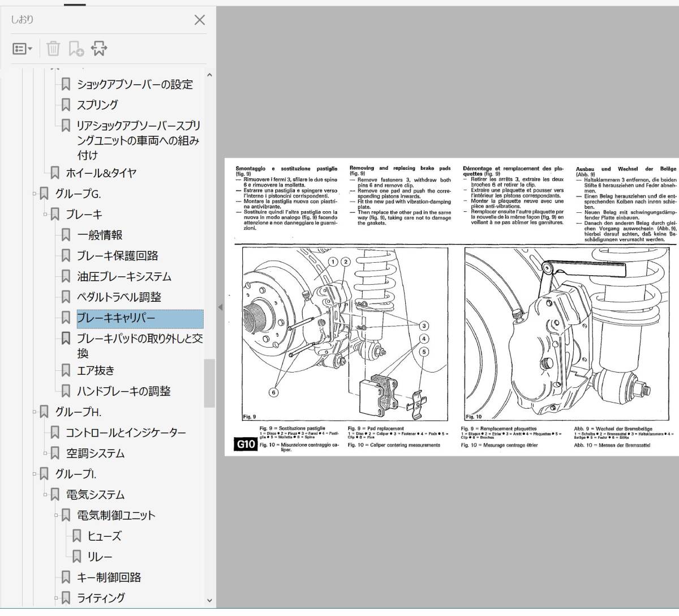Expand the 空調システム tree node
The width and height of the screenshot is (679, 616).
46,453
